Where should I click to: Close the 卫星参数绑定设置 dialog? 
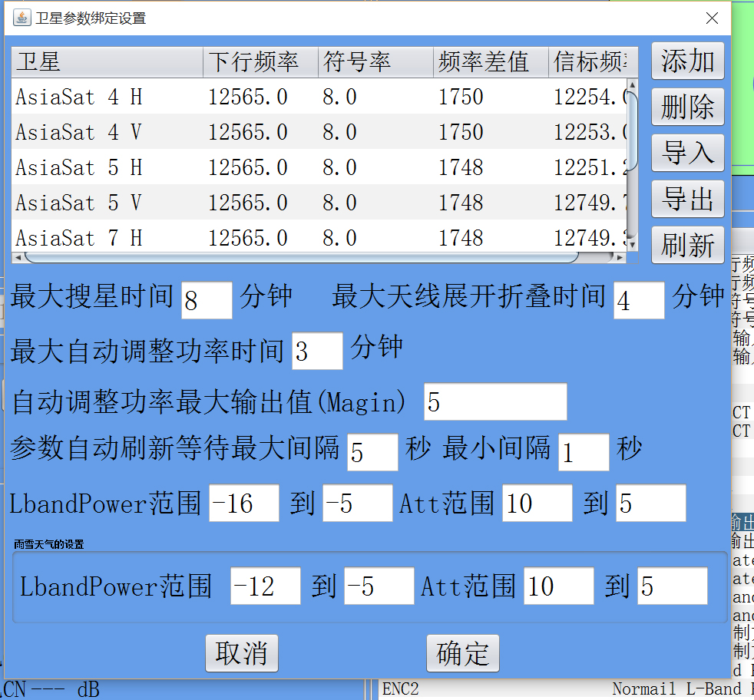pos(713,18)
